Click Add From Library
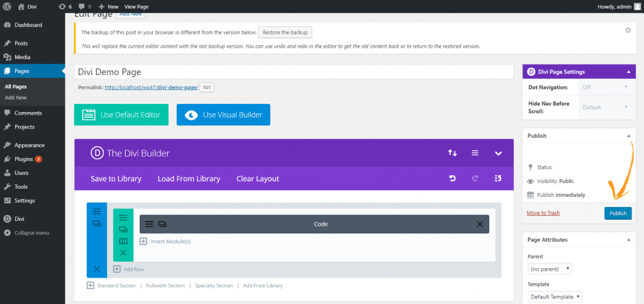644x304 pixels. tap(263, 286)
